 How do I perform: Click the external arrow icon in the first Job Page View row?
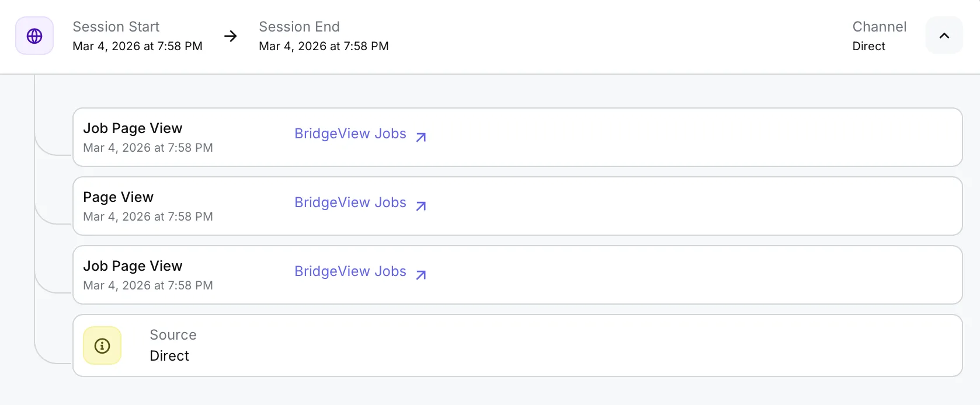[421, 137]
